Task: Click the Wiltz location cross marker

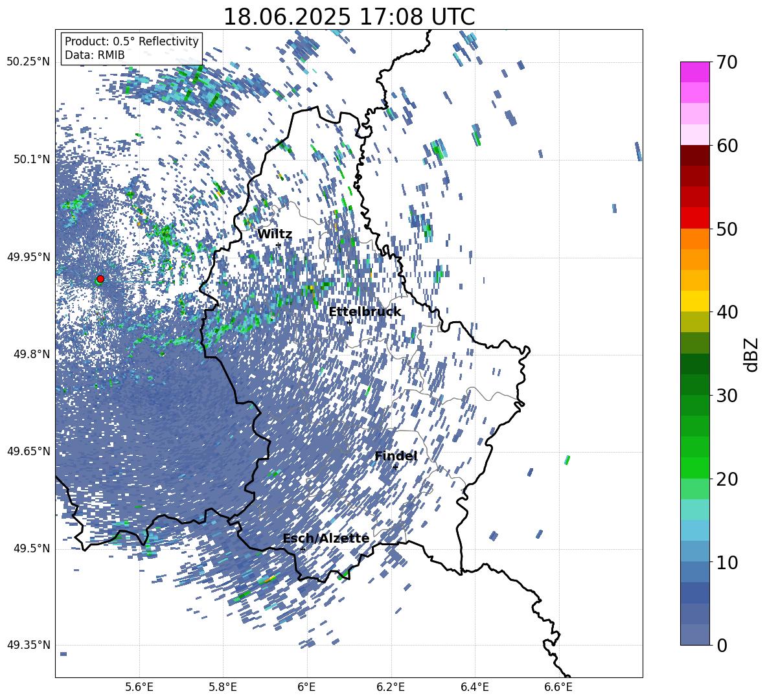Action: pos(279,245)
